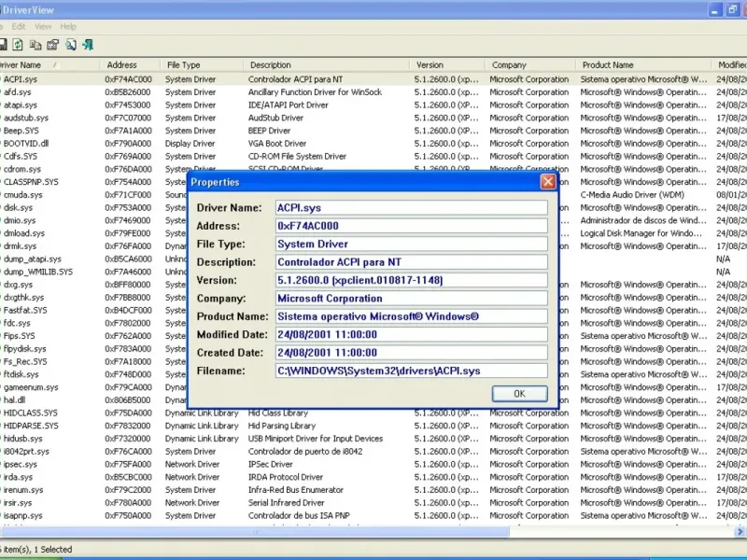Click the Find toolbar icon
Viewport: 747px width, 560px height.
[69, 45]
